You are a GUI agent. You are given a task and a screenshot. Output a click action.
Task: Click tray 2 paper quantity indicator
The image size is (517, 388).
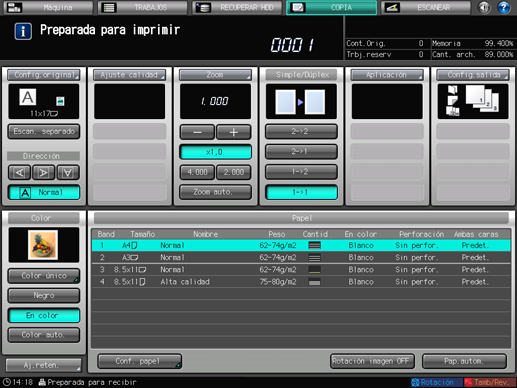click(x=314, y=257)
